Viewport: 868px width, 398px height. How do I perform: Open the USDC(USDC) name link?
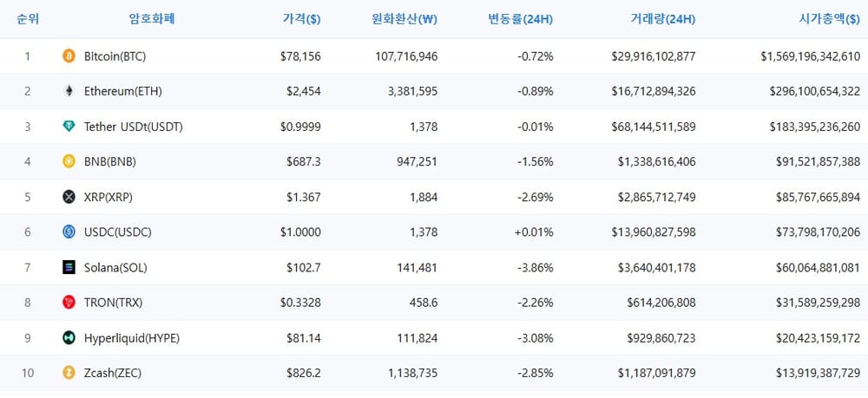coord(118,232)
